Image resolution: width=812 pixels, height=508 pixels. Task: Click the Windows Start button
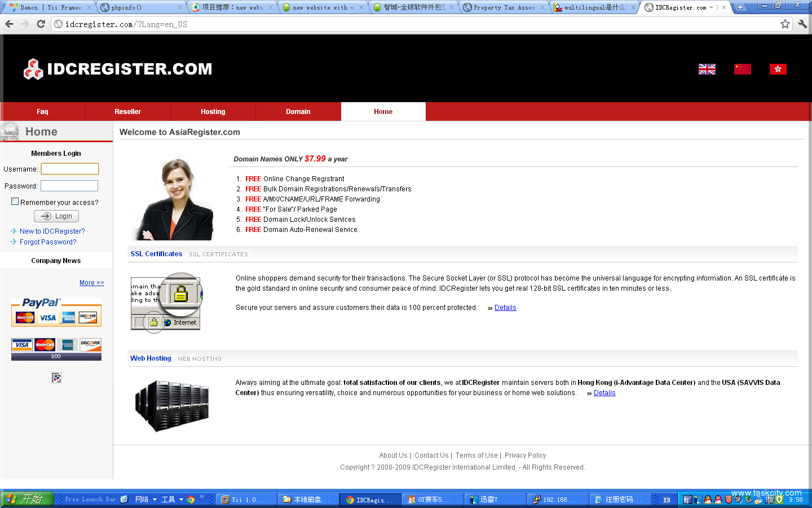27,499
